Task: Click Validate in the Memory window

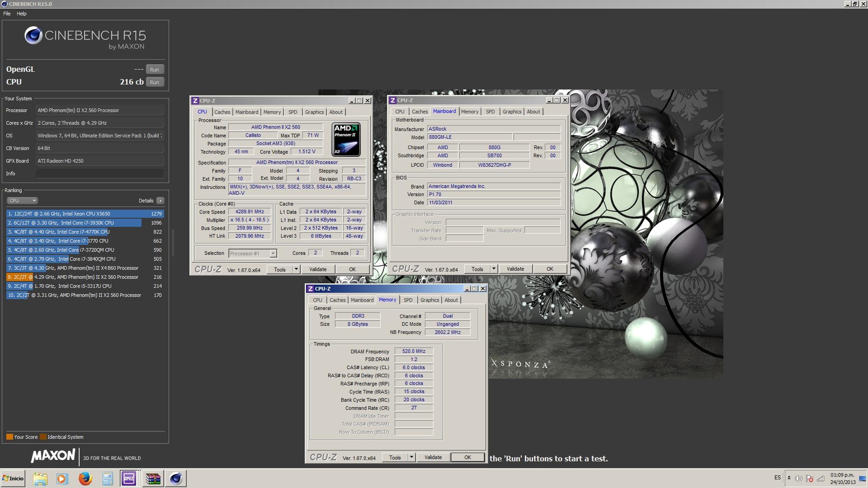Action: point(433,457)
